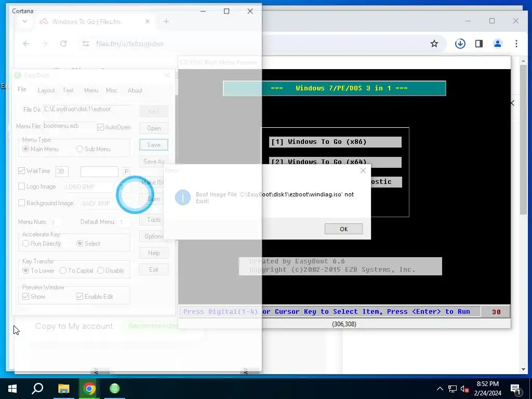
Task: Click the LOGO.BMP file name field
Action: pos(89,187)
